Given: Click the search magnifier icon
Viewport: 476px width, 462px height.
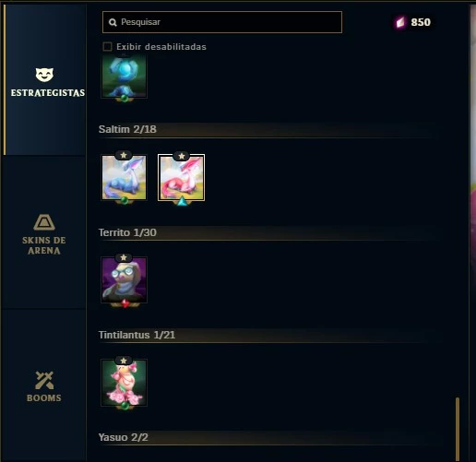Looking at the screenshot, I should coord(113,22).
